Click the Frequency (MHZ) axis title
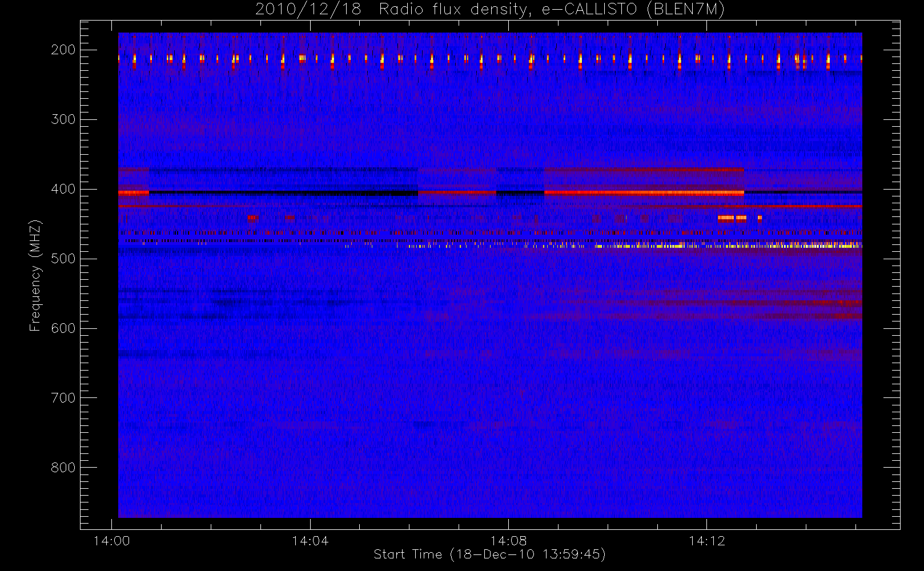 point(35,275)
